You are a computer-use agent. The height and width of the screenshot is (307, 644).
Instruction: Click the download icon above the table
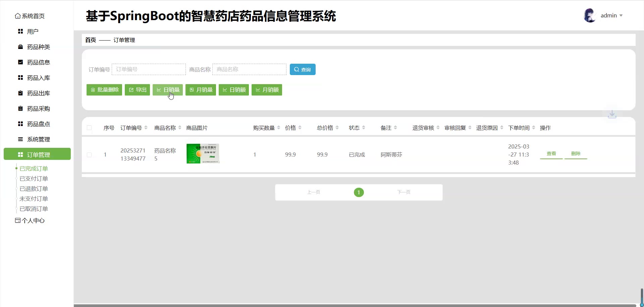point(612,114)
